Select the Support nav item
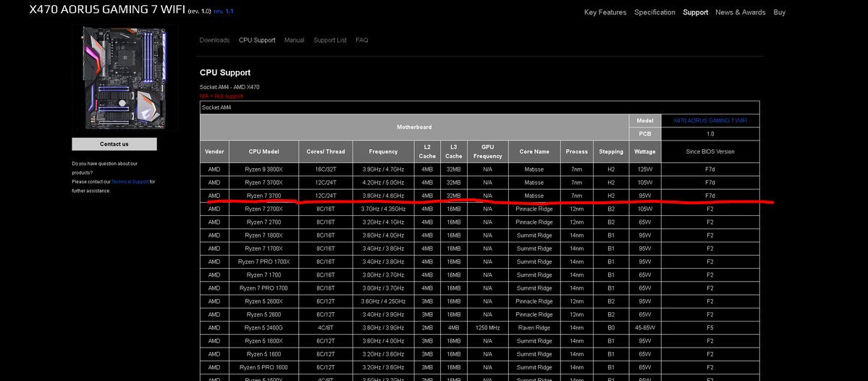Screen dimensions: 868x381 point(695,12)
